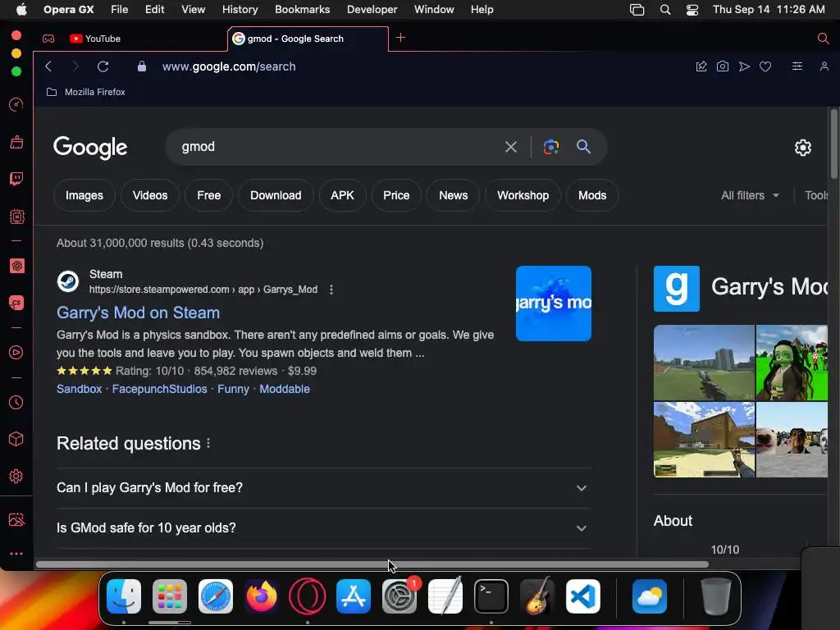Select the News filter chip
The image size is (840, 630).
453,195
